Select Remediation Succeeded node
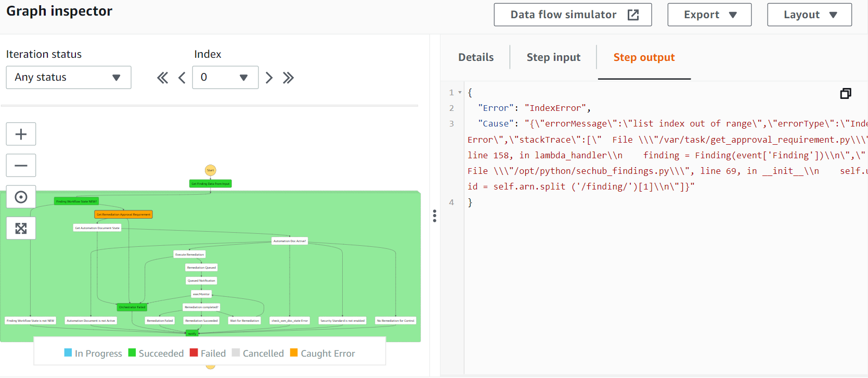Screen dimensions: 868x378 [x=201, y=321]
